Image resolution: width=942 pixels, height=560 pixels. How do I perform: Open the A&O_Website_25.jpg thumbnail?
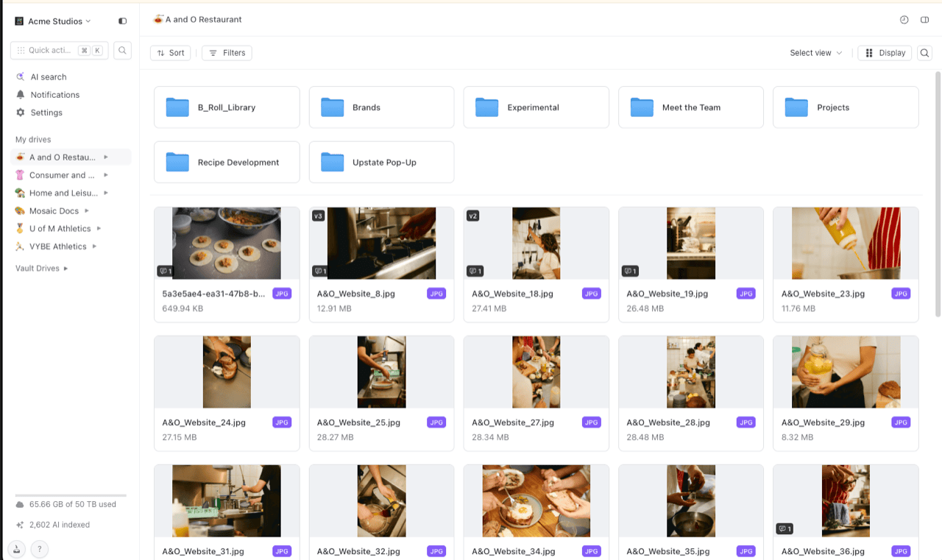[x=381, y=372]
